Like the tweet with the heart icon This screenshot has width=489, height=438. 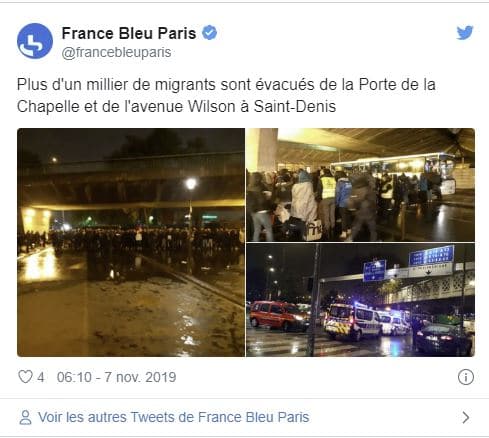point(25,377)
